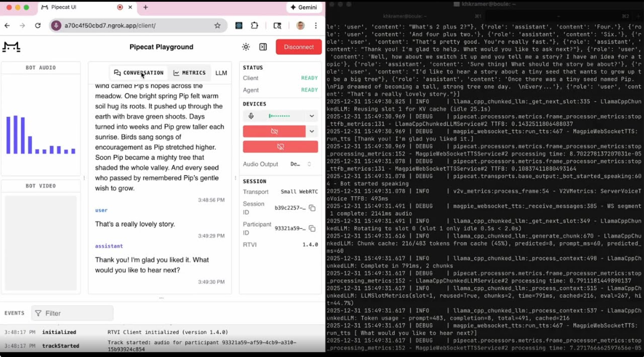Copy the Session ID
This screenshot has height=357, width=644.
pyautogui.click(x=312, y=208)
